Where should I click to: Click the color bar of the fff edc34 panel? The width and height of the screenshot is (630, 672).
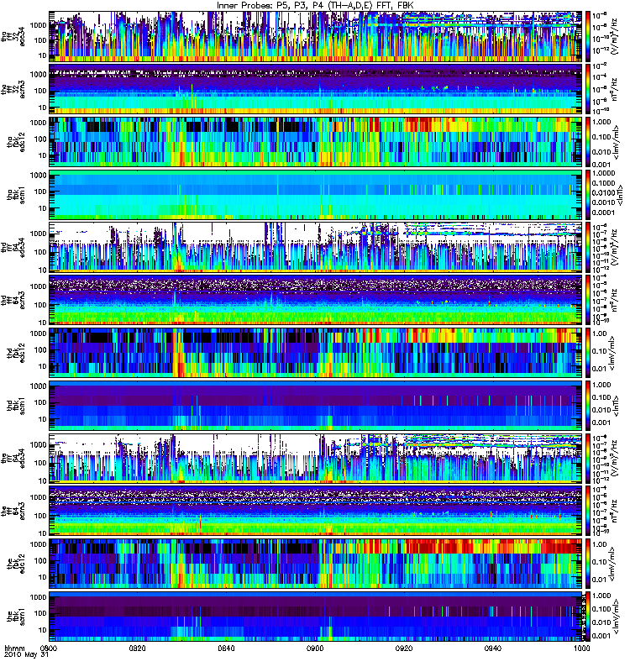(588, 458)
